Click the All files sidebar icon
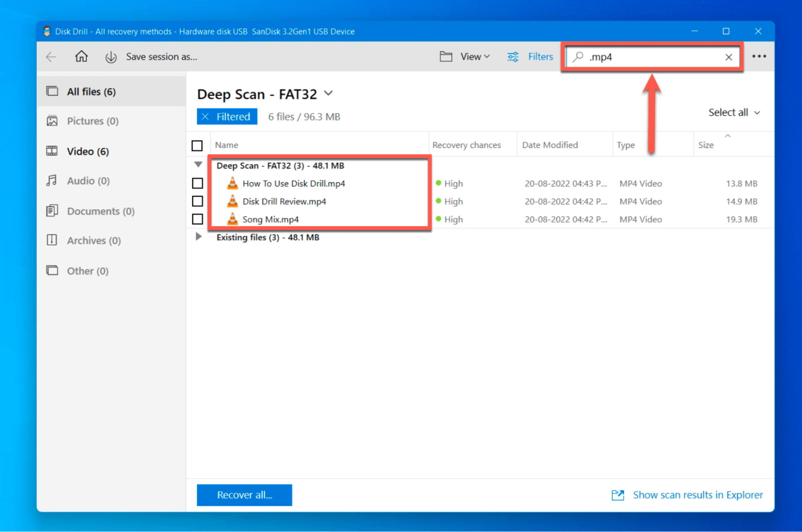The image size is (802, 532). [x=52, y=91]
